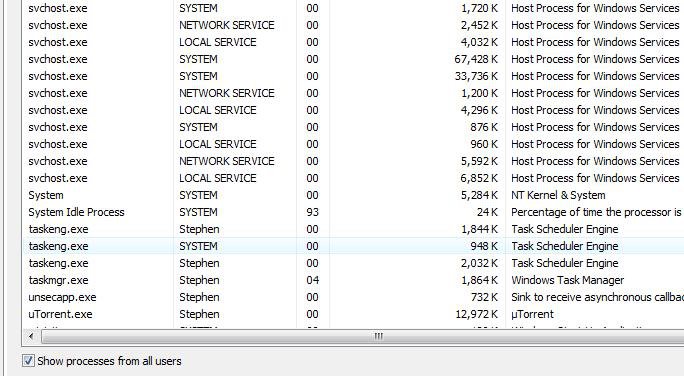Select svchost.exe using 6,852 K memory
Viewport: 684px width, 376px height.
353,178
